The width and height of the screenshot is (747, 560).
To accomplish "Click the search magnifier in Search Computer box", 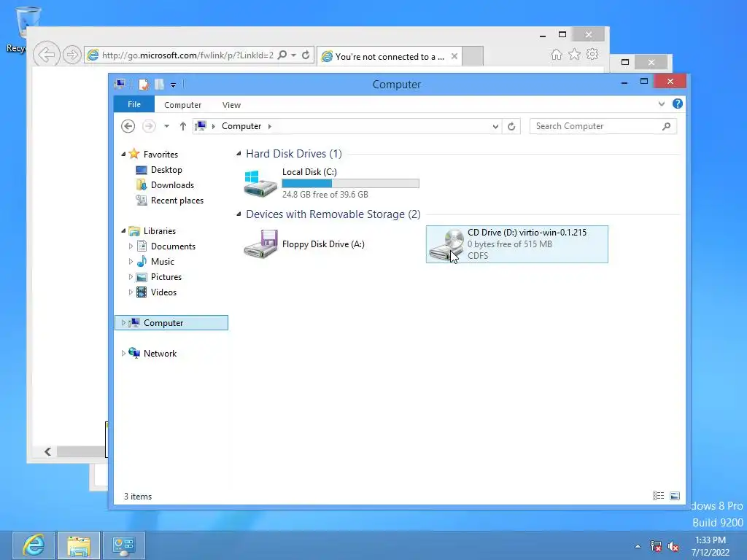I will [x=667, y=126].
